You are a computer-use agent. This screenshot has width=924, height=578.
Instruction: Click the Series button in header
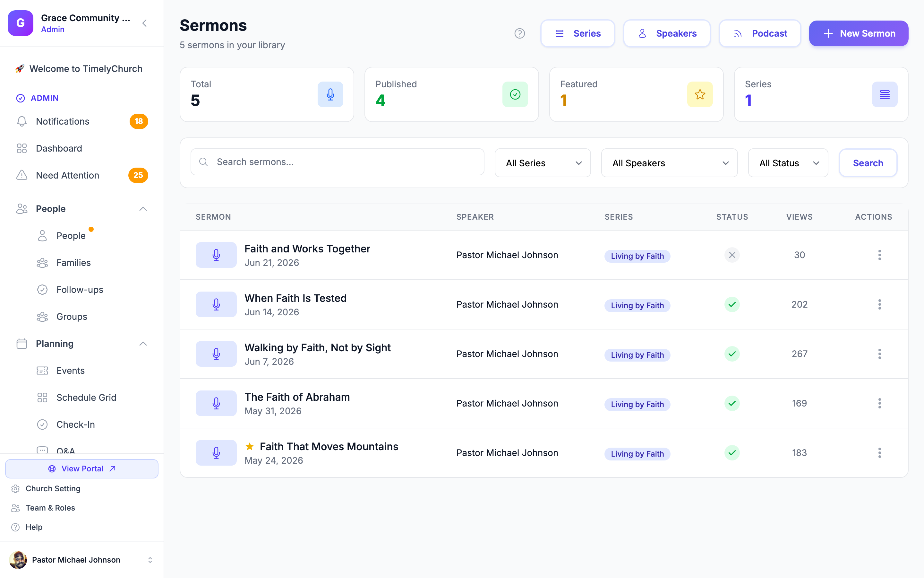click(x=577, y=34)
